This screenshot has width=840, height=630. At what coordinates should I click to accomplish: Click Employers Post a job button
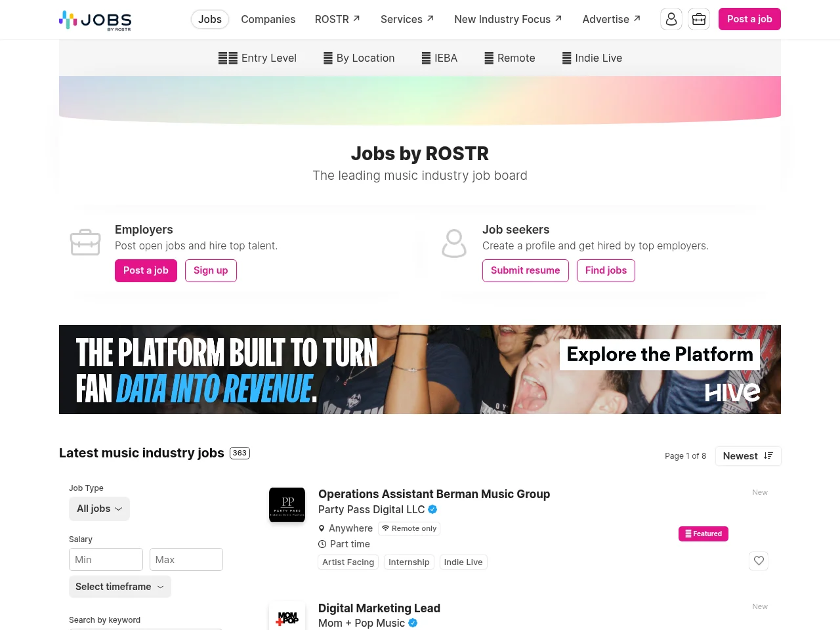146,270
